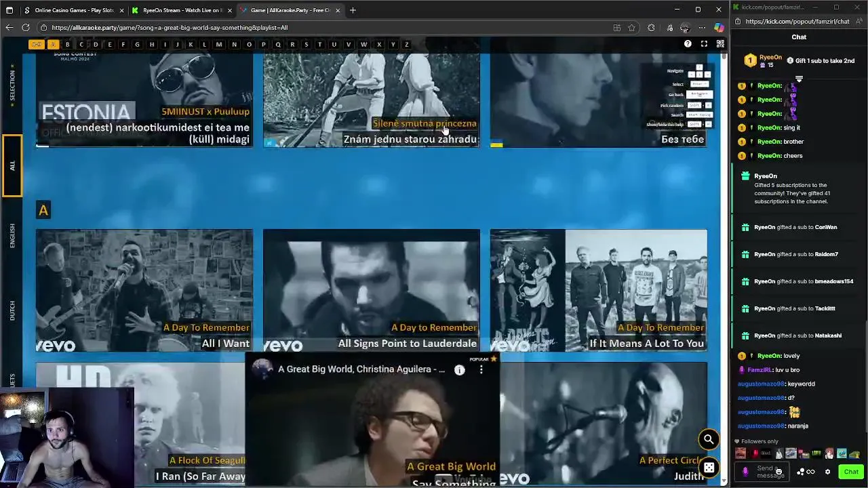Collapse the pinned leaderboard in chat

tap(799, 79)
